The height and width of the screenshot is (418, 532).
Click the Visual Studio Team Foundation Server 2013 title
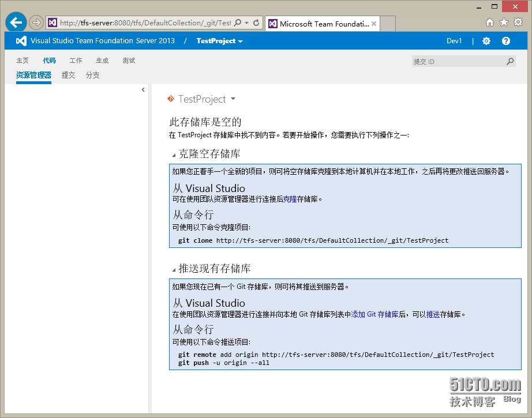coord(103,41)
